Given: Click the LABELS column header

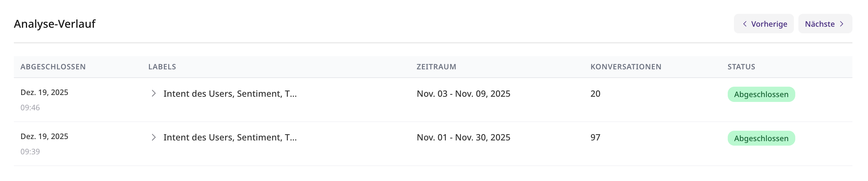Looking at the screenshot, I should (x=162, y=67).
